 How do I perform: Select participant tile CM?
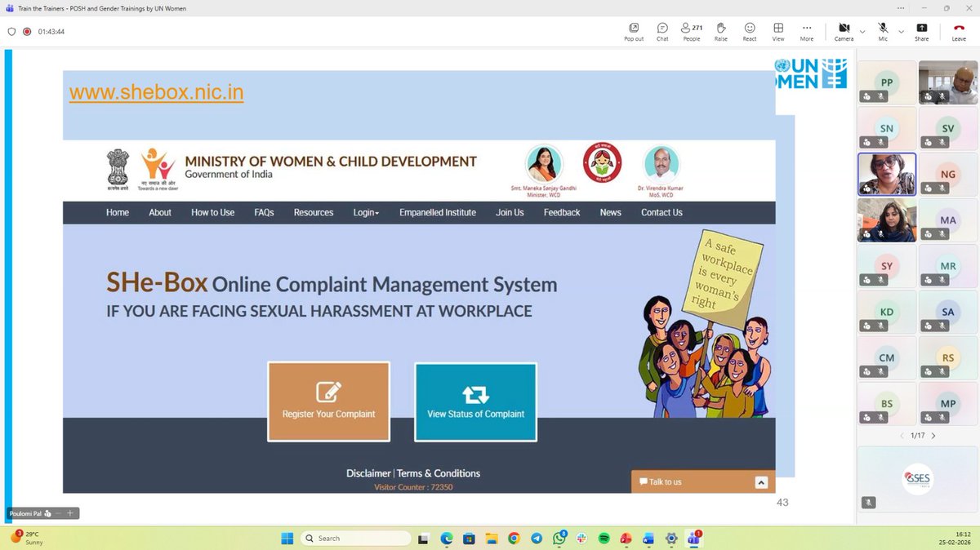pos(887,357)
